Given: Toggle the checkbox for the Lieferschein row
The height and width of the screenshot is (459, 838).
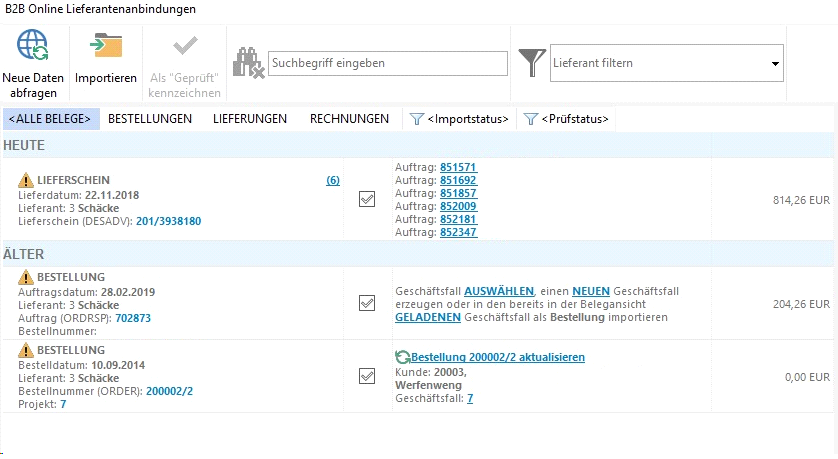Looking at the screenshot, I should (367, 200).
